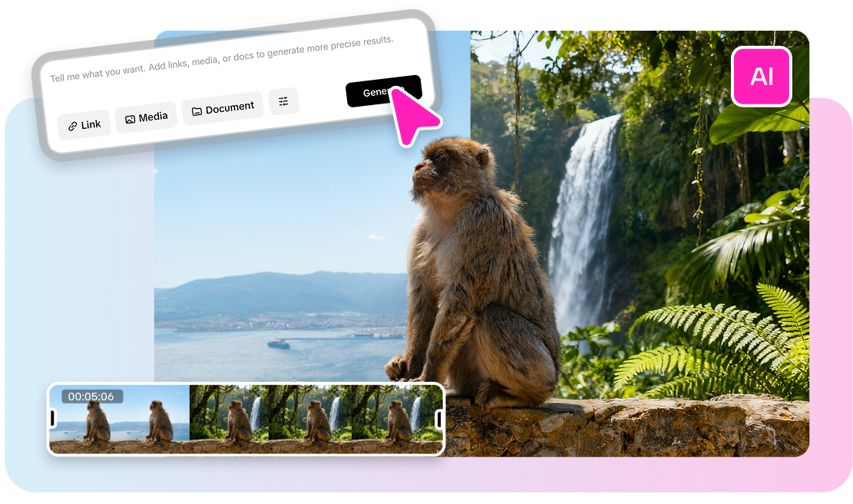Click the 00:05:06 timestamp badge
Screen dimensions: 853x504
pyautogui.click(x=92, y=396)
